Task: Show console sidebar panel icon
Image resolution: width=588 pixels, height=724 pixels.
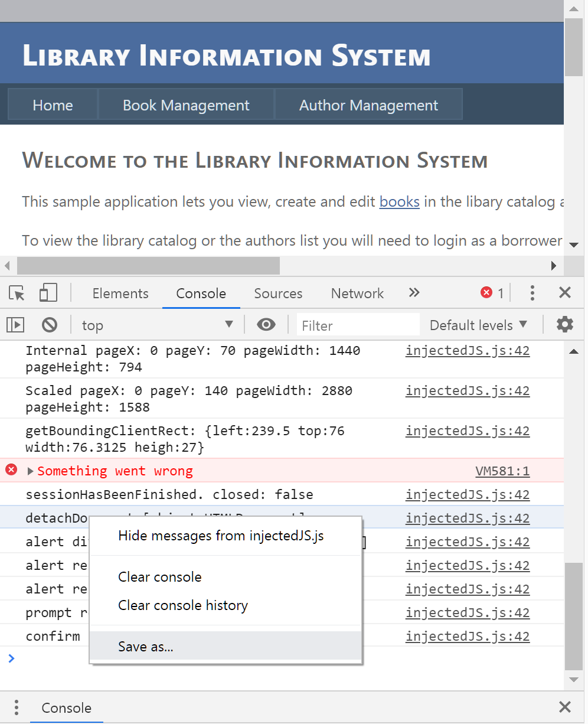Action: pos(15,325)
